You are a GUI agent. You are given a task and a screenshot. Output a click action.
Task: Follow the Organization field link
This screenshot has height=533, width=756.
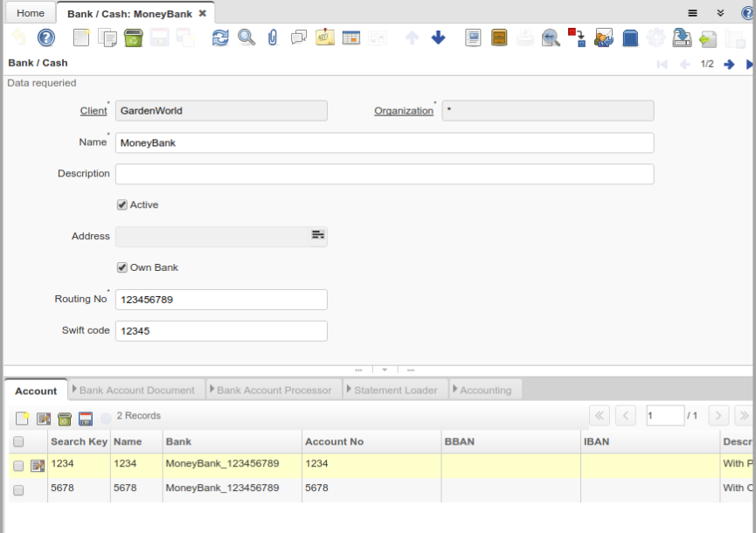pos(404,111)
